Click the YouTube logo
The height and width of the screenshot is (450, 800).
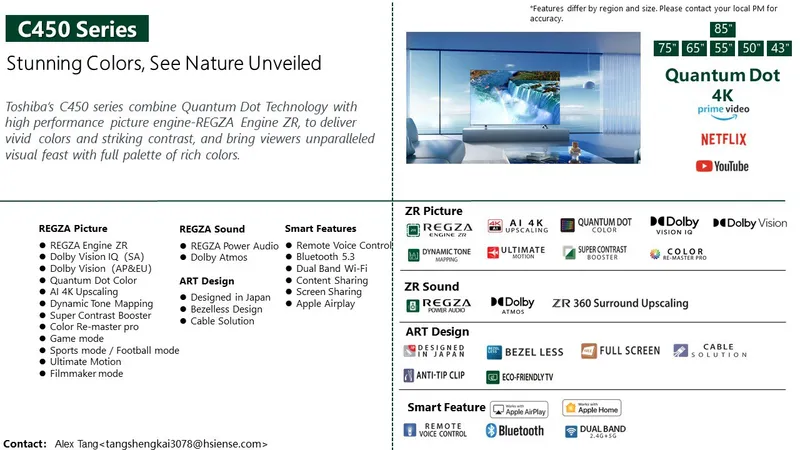pos(722,166)
